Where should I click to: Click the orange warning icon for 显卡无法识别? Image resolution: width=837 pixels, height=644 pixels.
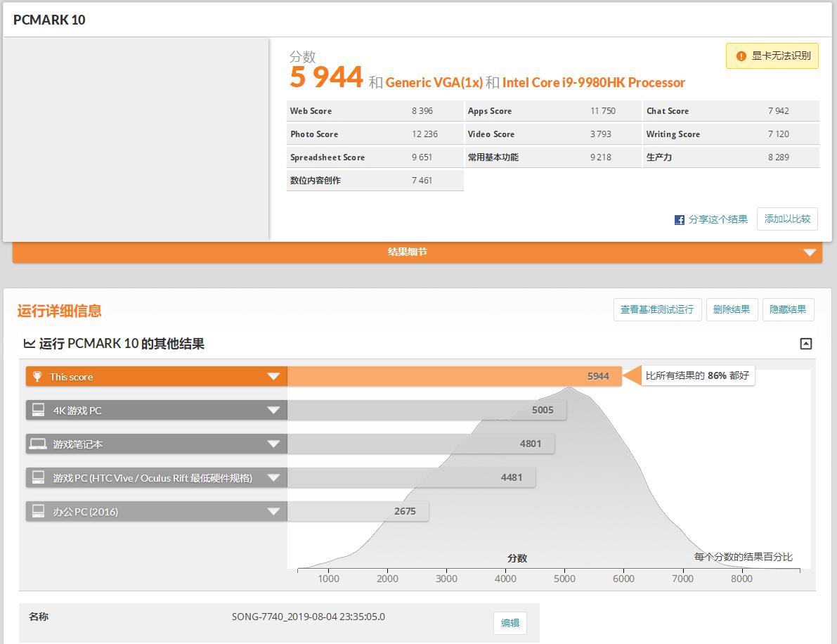click(x=741, y=56)
